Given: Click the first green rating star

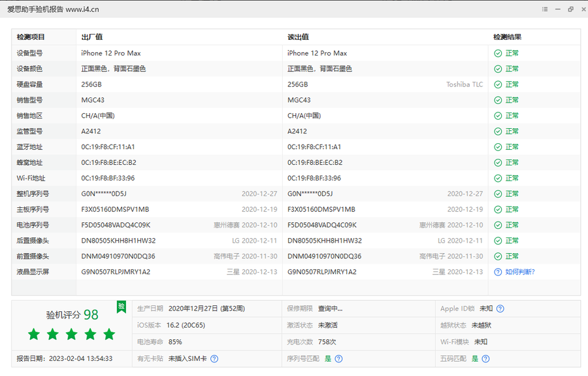Looking at the screenshot, I should click(34, 335).
